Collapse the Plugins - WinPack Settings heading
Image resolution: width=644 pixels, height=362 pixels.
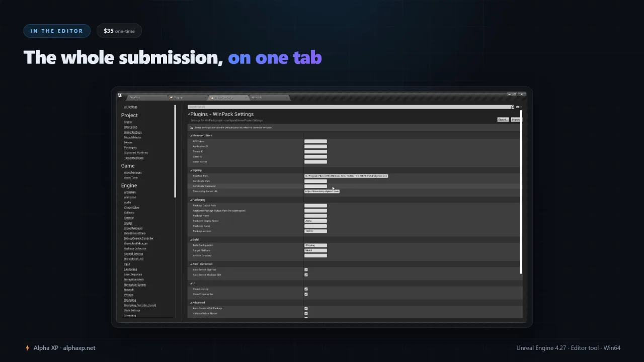point(189,115)
